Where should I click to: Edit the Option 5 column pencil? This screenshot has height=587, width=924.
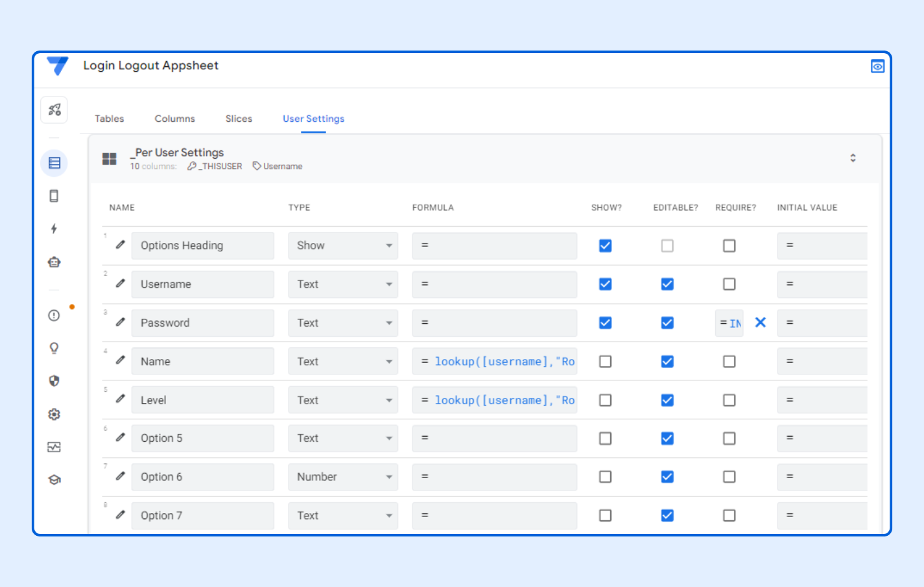[121, 437]
